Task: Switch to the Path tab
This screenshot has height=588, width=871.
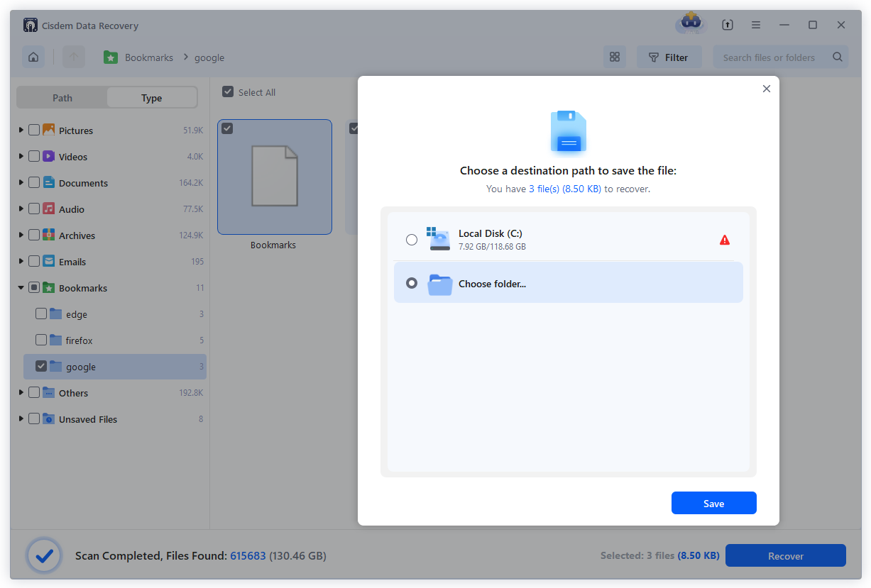Action: (62, 97)
